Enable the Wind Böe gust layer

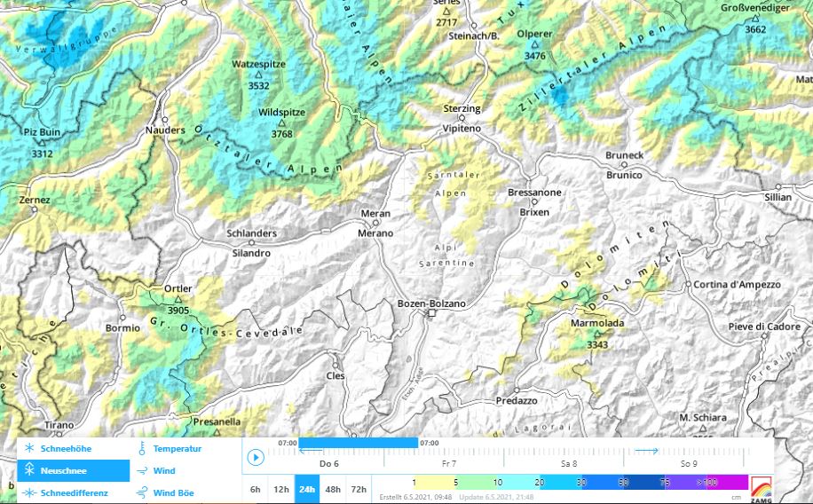142,492
